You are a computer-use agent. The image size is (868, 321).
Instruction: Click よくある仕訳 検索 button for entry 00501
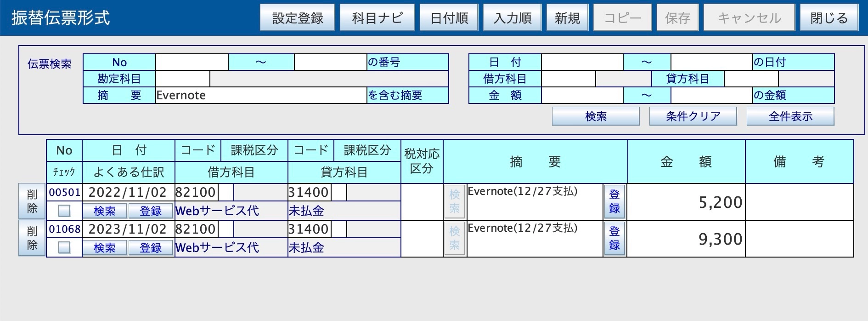coord(105,211)
